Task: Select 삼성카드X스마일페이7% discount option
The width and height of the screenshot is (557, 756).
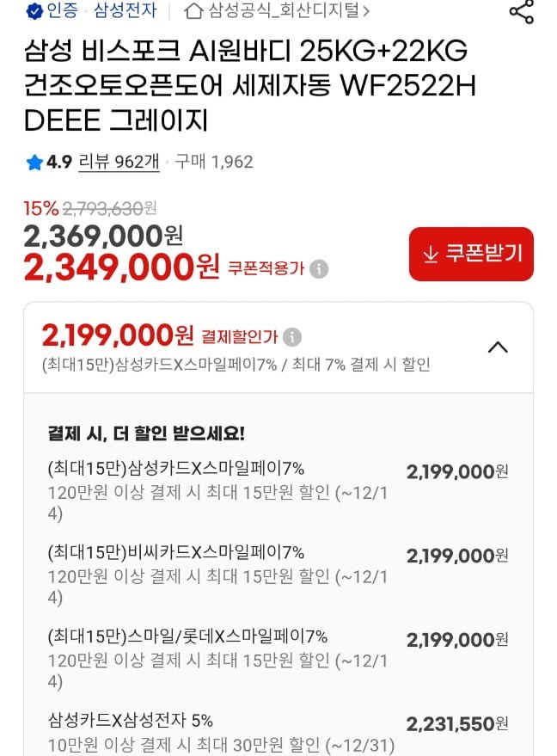Action: pos(278,491)
